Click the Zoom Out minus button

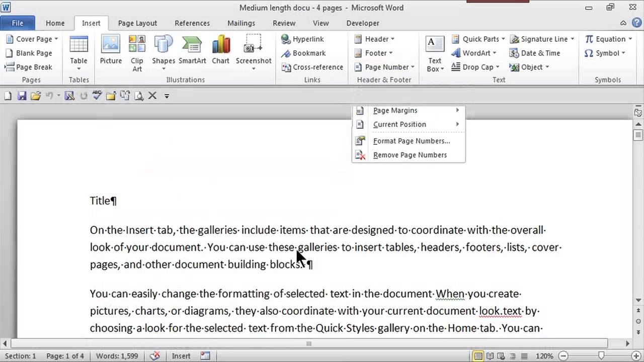[x=565, y=356]
